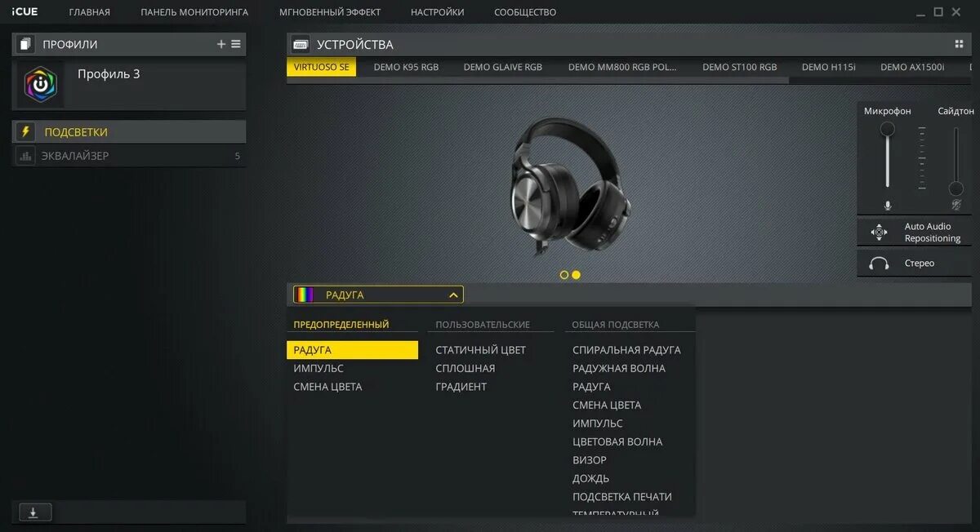The image size is (980, 532).
Task: Click the Profile 3 hexagon icon
Action: (x=40, y=84)
